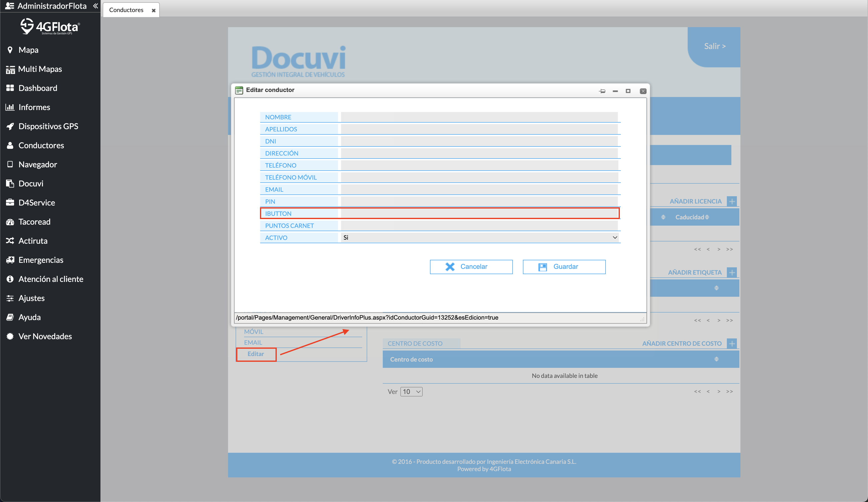Click the plus icon for Añadir Etiqueta
The width and height of the screenshot is (868, 502).
point(732,273)
